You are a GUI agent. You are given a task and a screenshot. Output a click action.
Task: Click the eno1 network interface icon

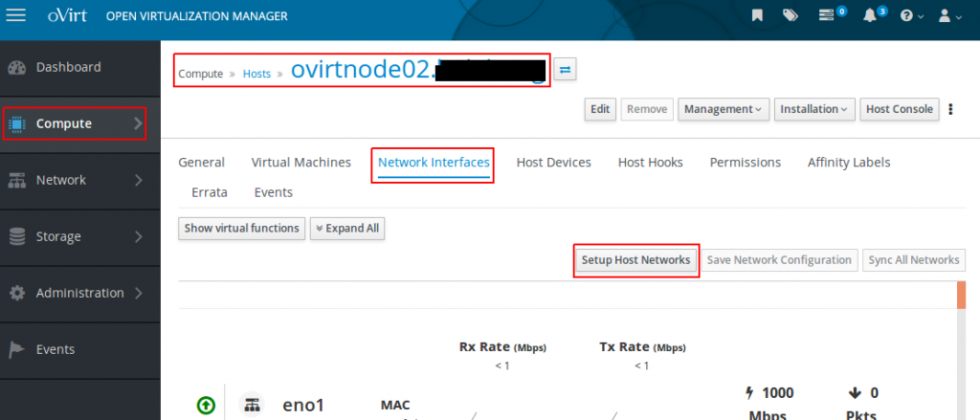tap(253, 406)
